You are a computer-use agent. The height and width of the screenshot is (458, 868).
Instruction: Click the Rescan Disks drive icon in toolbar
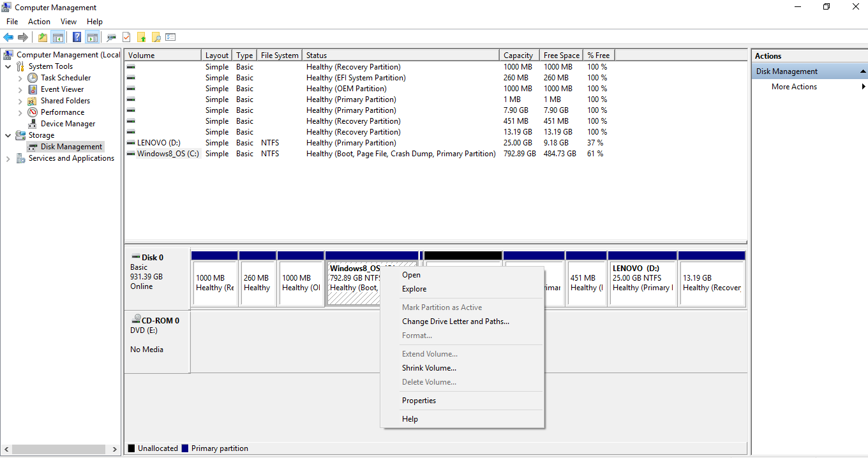click(x=112, y=37)
